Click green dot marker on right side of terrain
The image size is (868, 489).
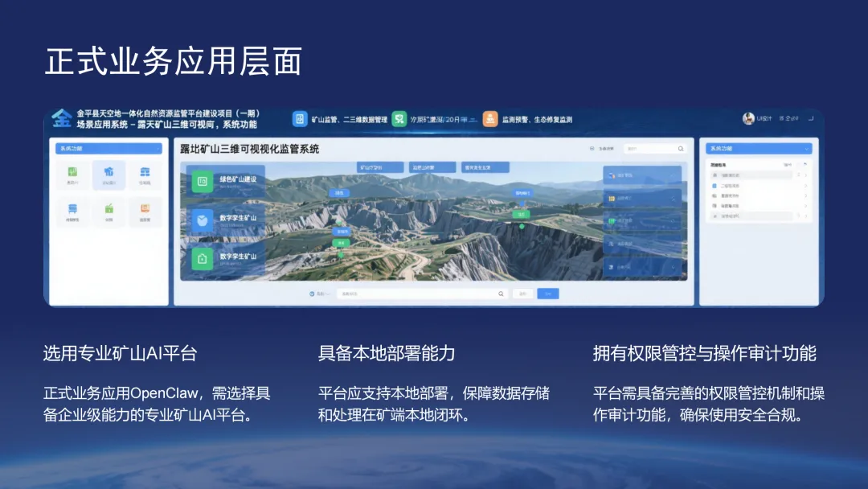point(522,226)
